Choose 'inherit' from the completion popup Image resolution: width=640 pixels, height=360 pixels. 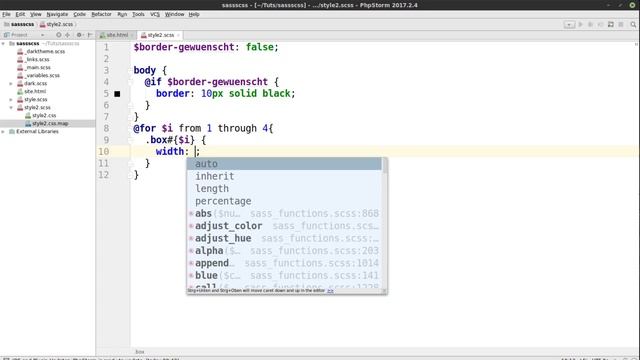(284, 176)
